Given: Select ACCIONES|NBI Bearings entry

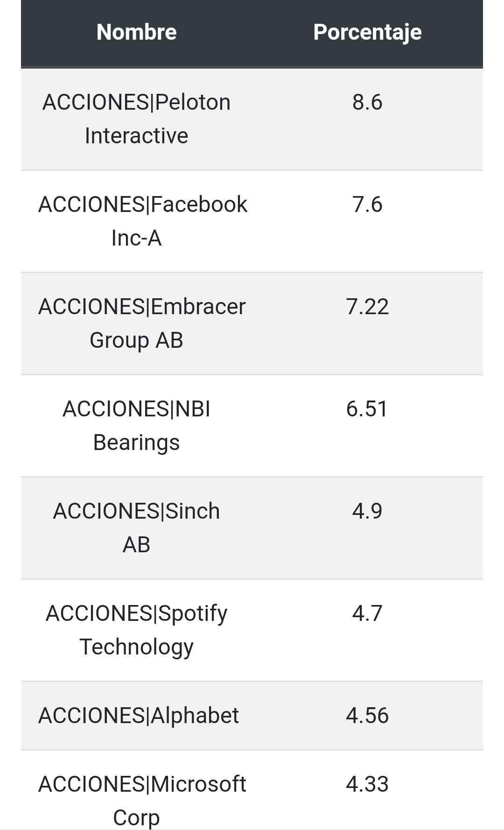Looking at the screenshot, I should (136, 426).
